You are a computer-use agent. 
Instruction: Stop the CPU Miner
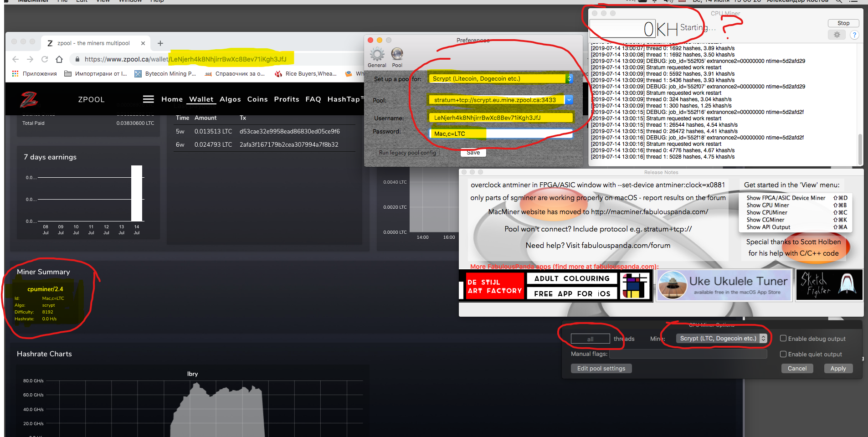(x=843, y=23)
